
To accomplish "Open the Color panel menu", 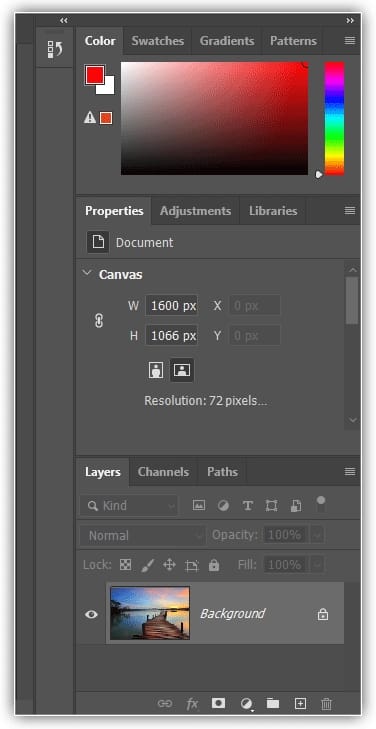I will pyautogui.click(x=350, y=41).
